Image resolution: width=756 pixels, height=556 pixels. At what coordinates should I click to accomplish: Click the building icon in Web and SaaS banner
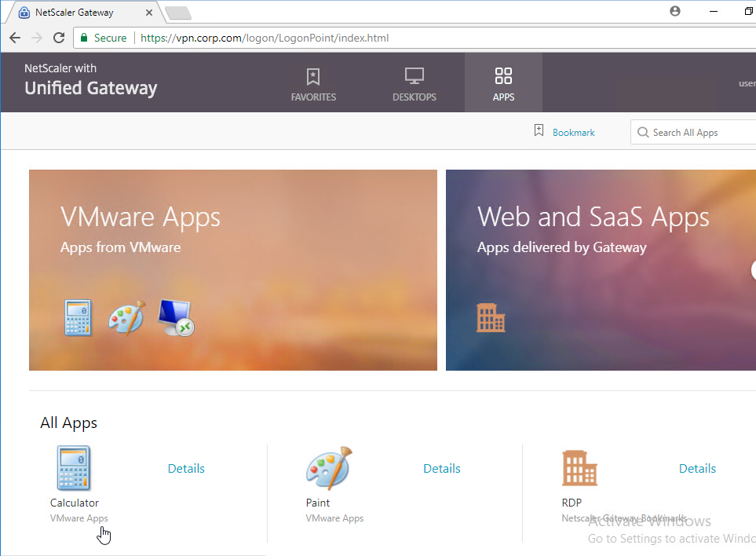491,318
